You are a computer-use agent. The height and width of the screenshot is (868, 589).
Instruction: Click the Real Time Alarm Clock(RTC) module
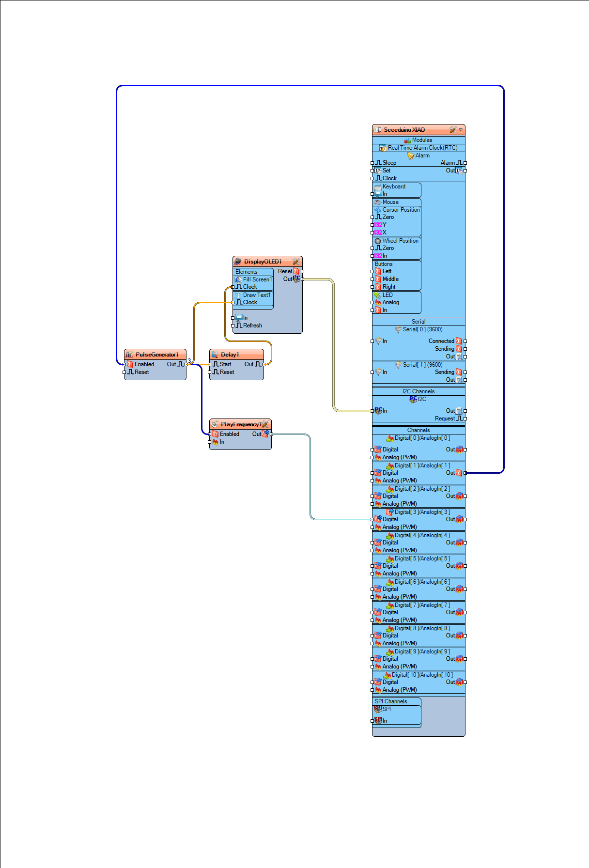click(422, 148)
